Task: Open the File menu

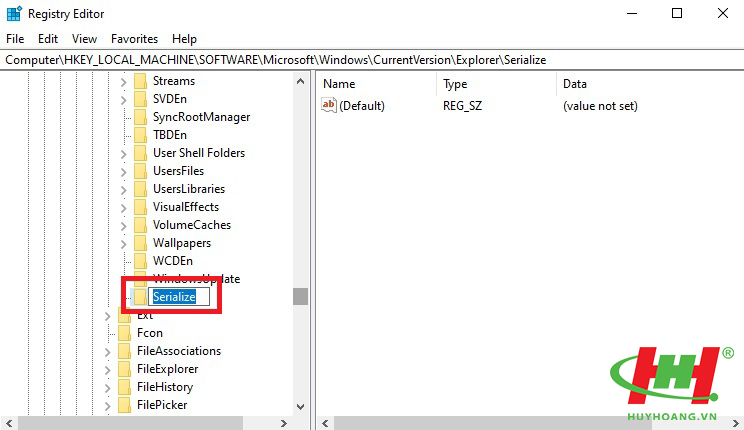Action: click(x=15, y=39)
